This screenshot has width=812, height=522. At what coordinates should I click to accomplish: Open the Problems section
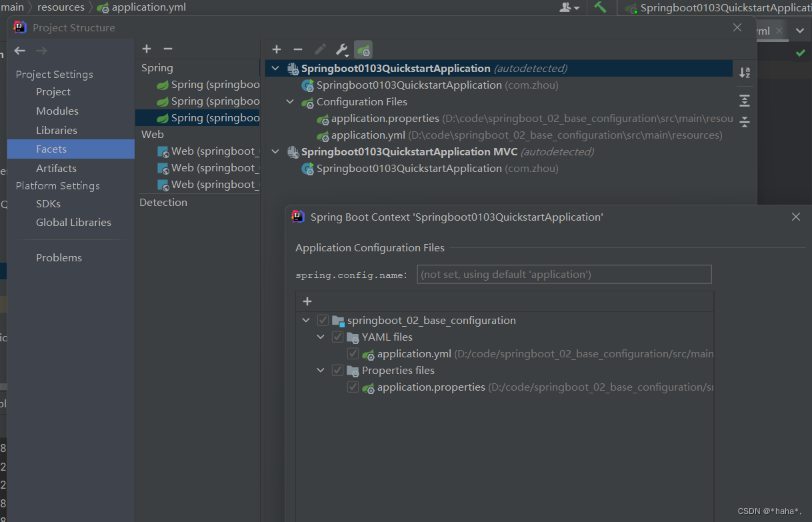[x=59, y=258]
